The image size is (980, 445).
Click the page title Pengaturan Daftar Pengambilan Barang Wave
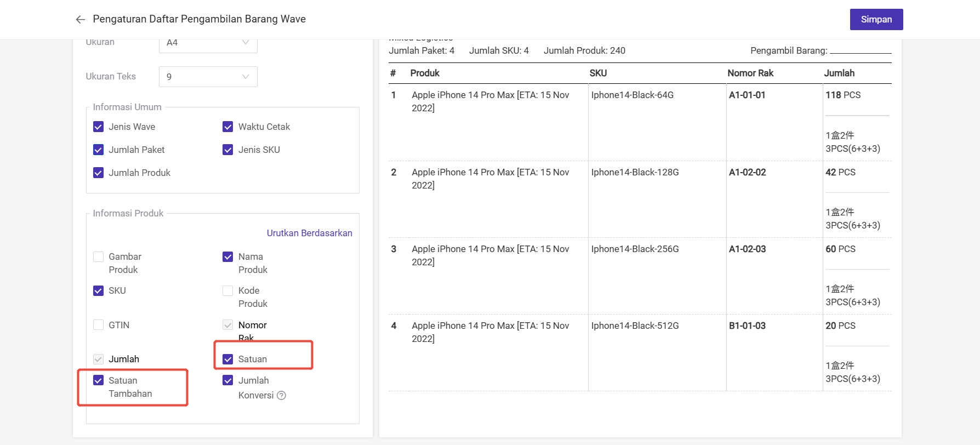coord(200,19)
